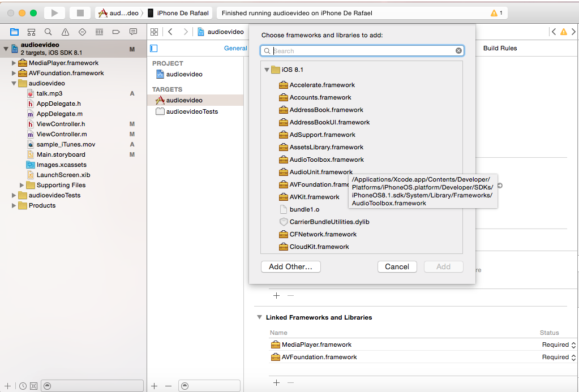Show recent files filter clock icon
Screen dimensions: 579x392
[x=23, y=386]
